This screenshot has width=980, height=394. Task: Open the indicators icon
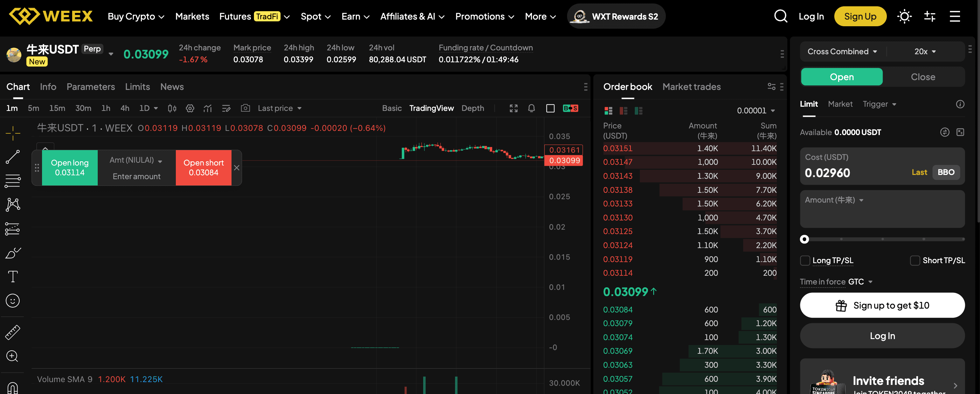pyautogui.click(x=208, y=108)
